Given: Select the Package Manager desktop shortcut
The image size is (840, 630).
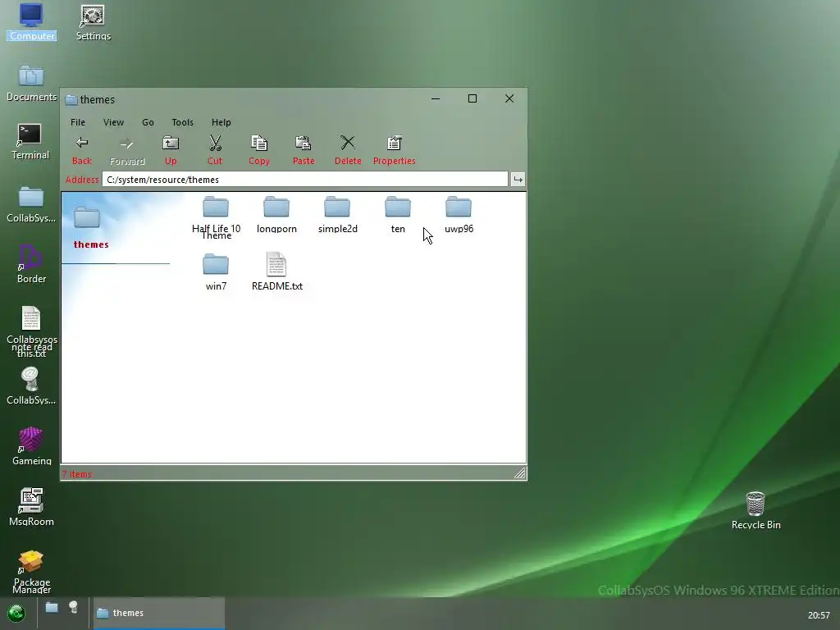Looking at the screenshot, I should [x=32, y=572].
